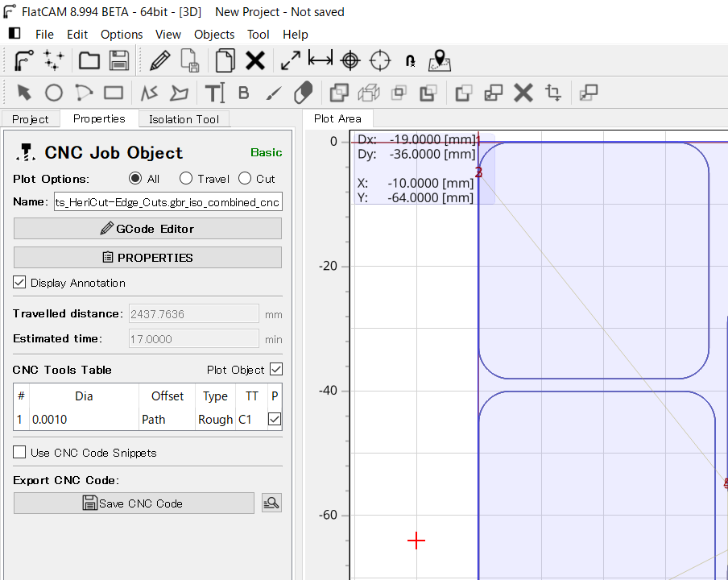This screenshot has width=728, height=580.
Task: Select the arrow Select tool
Action: [x=24, y=93]
